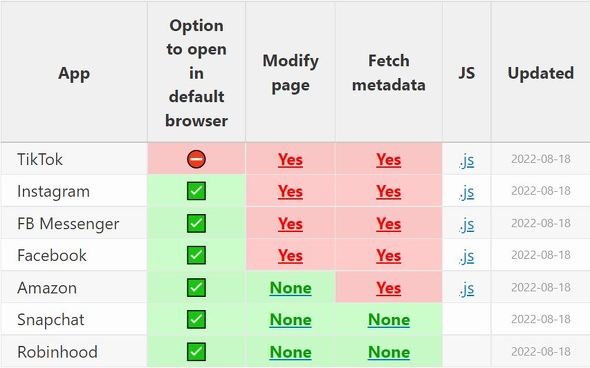Viewport: 590px width, 368px height.
Task: Open Amazon's .js file link
Action: (x=466, y=289)
